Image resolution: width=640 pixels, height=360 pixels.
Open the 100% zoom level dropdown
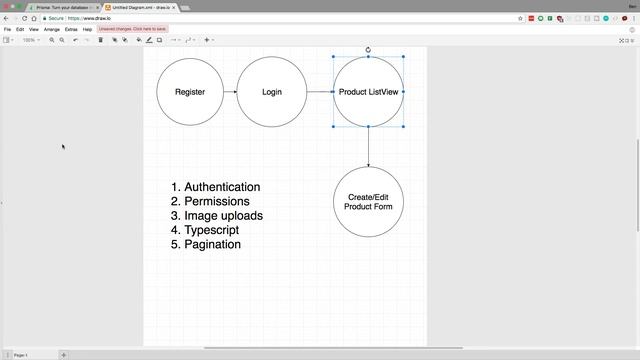pyautogui.click(x=31, y=40)
